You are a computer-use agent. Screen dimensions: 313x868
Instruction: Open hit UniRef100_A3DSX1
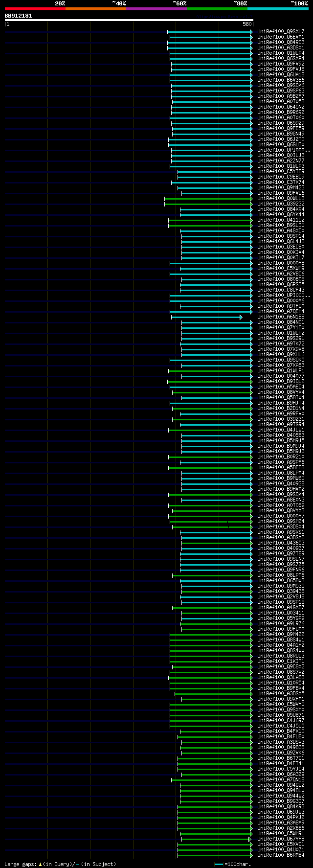coord(281,47)
